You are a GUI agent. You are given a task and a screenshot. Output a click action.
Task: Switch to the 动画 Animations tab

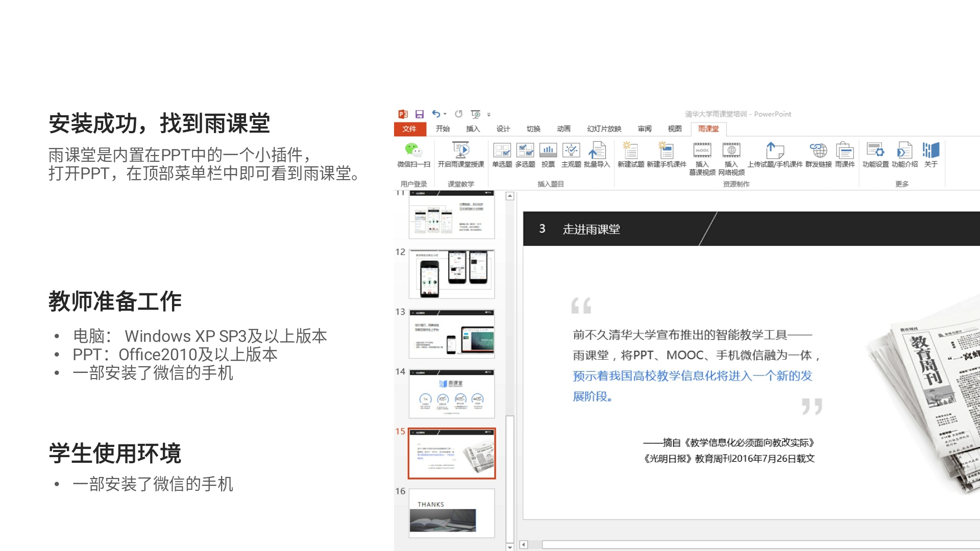click(564, 129)
